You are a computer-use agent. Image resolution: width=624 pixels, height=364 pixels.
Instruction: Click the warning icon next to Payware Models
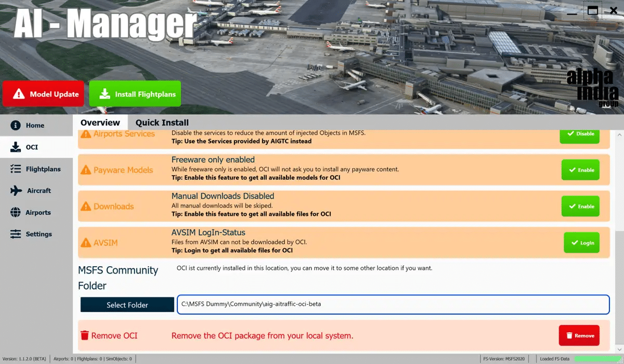tap(86, 170)
